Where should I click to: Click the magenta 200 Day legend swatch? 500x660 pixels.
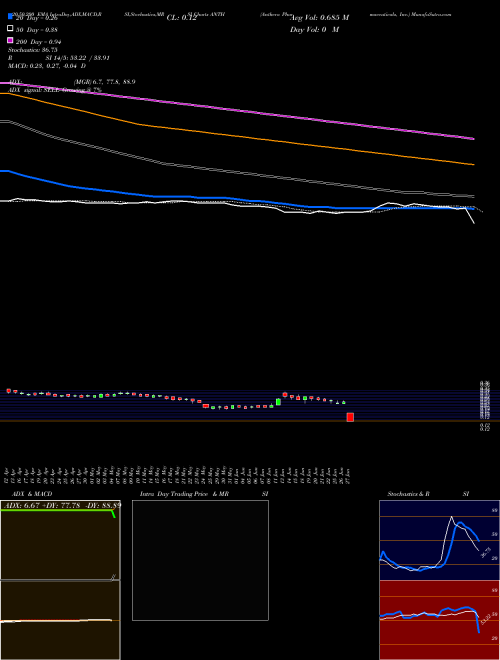(10, 40)
